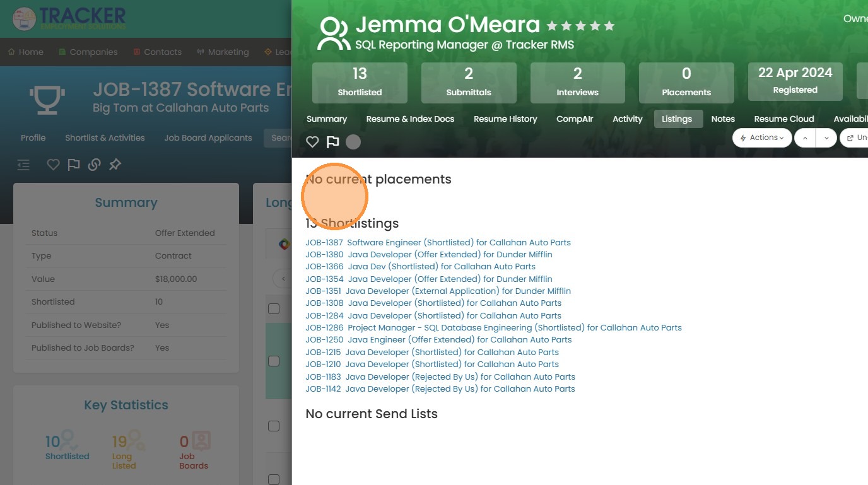Image resolution: width=868 pixels, height=485 pixels.
Task: Switch to Shortlist & Activities tab
Action: click(105, 137)
